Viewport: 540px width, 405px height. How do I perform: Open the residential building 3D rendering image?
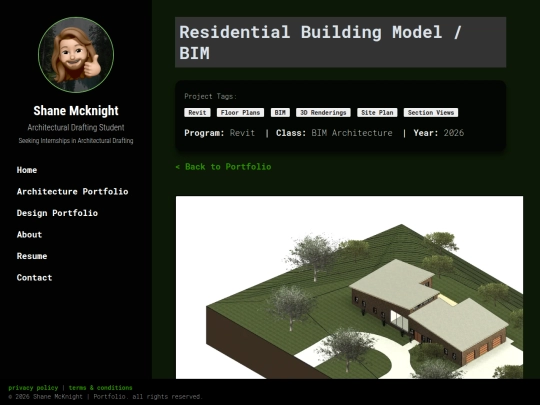coord(349,287)
